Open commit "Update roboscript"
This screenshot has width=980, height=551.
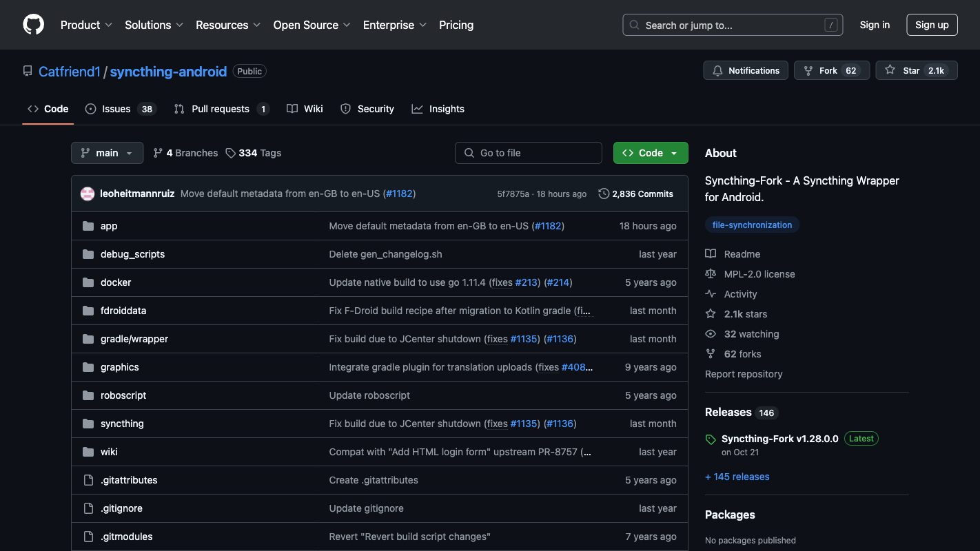point(369,395)
